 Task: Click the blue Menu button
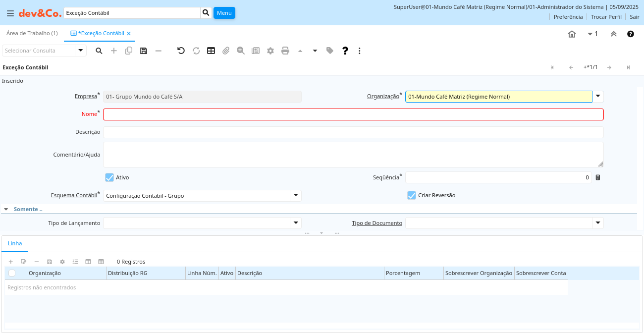(224, 13)
